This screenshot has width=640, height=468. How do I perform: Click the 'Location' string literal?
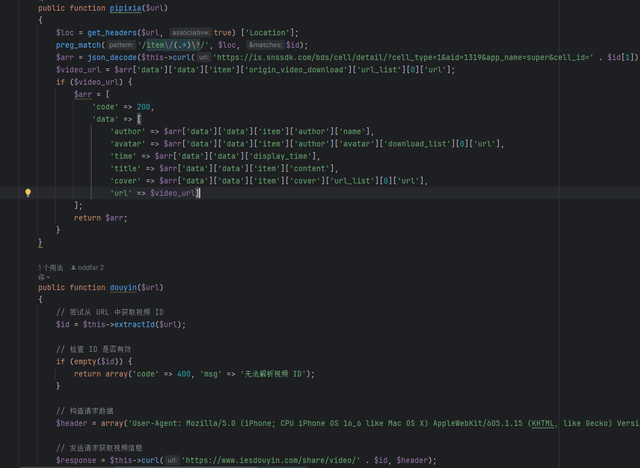click(267, 33)
